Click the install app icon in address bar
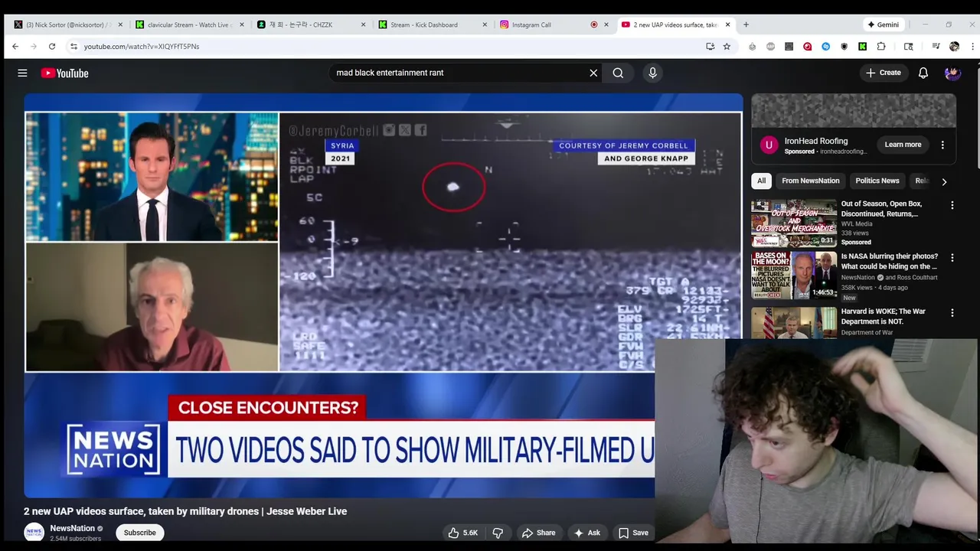The height and width of the screenshot is (551, 980). click(x=710, y=46)
